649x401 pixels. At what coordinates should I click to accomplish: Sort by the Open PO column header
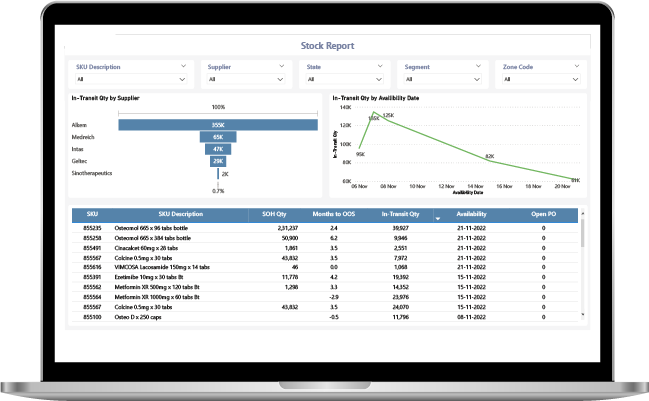pyautogui.click(x=543, y=214)
